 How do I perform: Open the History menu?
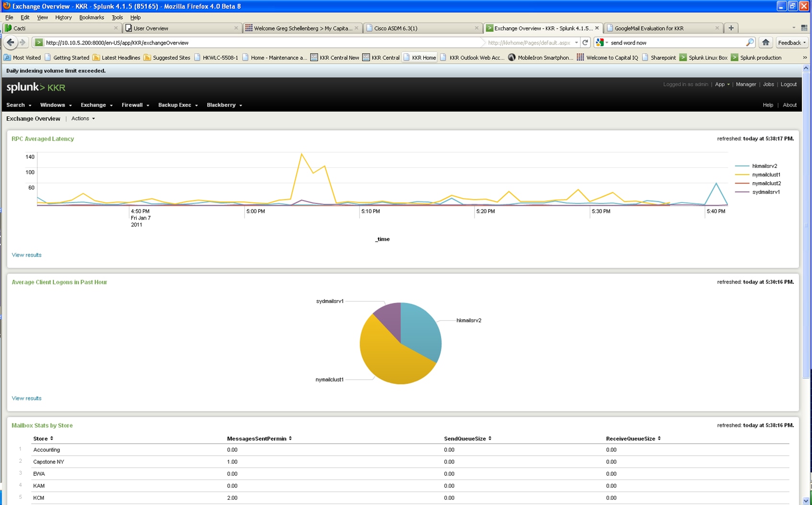[x=63, y=17]
